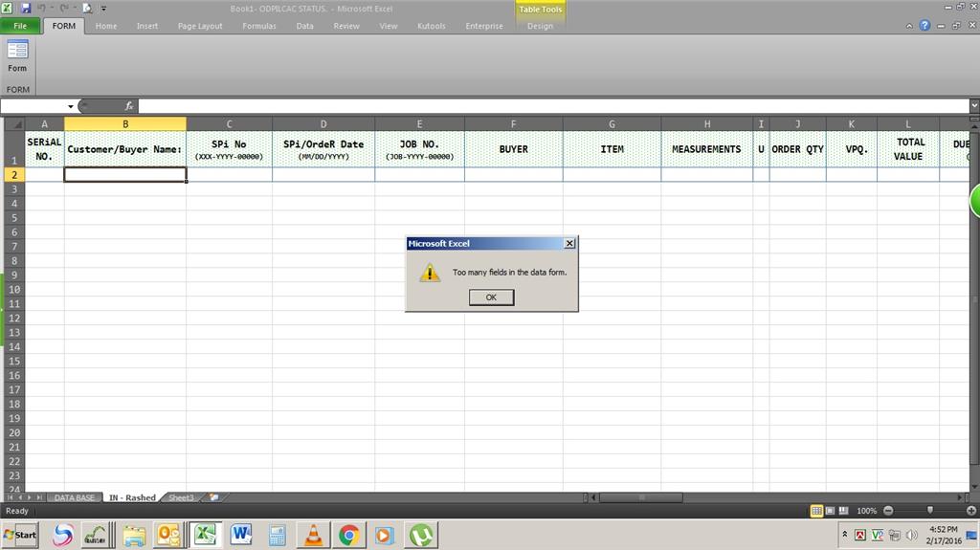Open the Page Layout ribbon tab

[x=200, y=26]
